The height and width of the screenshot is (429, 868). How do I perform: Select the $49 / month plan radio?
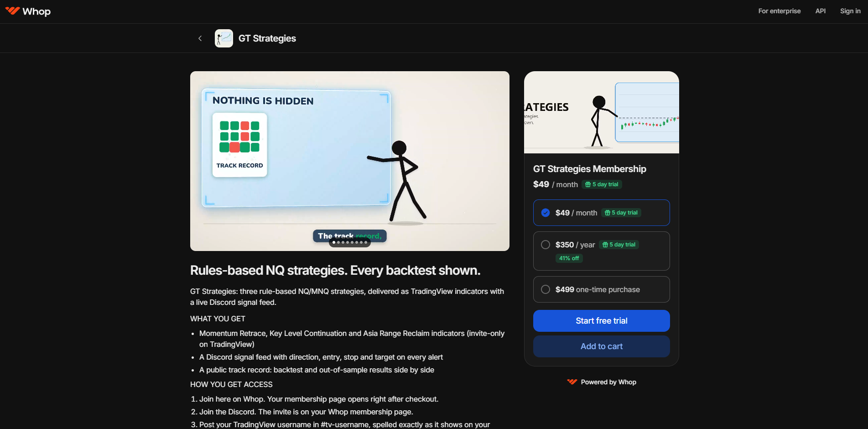pyautogui.click(x=546, y=213)
